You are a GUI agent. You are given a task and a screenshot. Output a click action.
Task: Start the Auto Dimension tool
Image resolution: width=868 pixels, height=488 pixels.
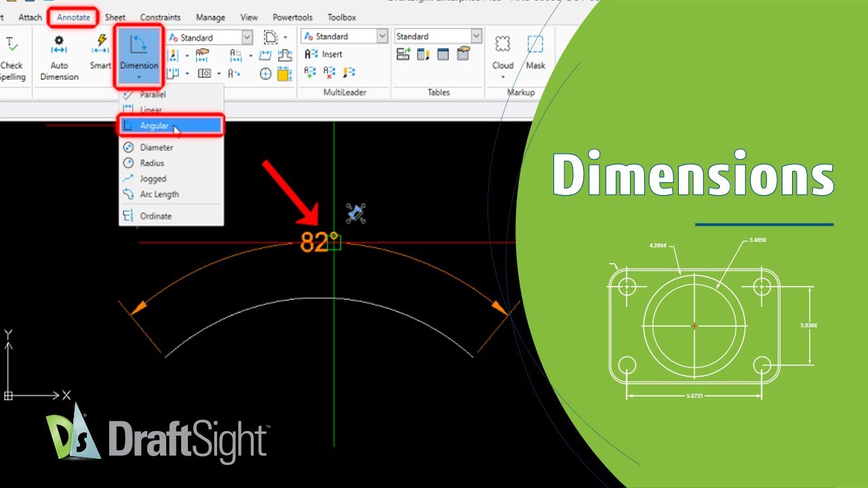59,58
